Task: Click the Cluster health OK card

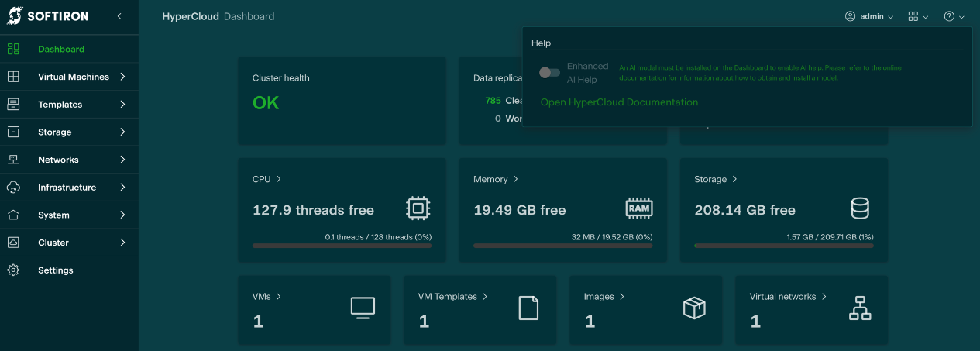Action: pos(341,101)
